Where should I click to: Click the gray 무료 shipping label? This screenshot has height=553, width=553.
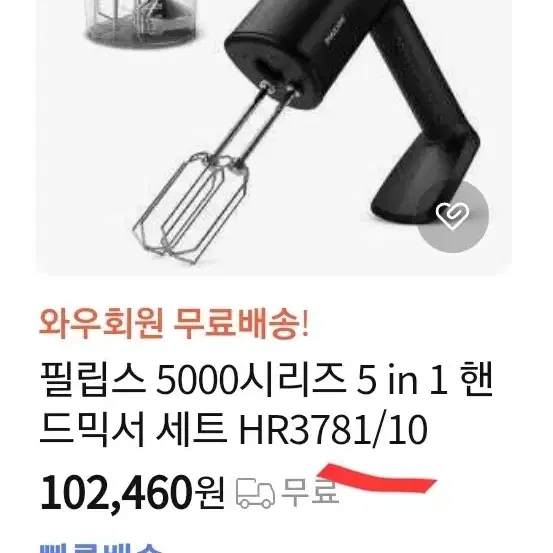[310, 492]
